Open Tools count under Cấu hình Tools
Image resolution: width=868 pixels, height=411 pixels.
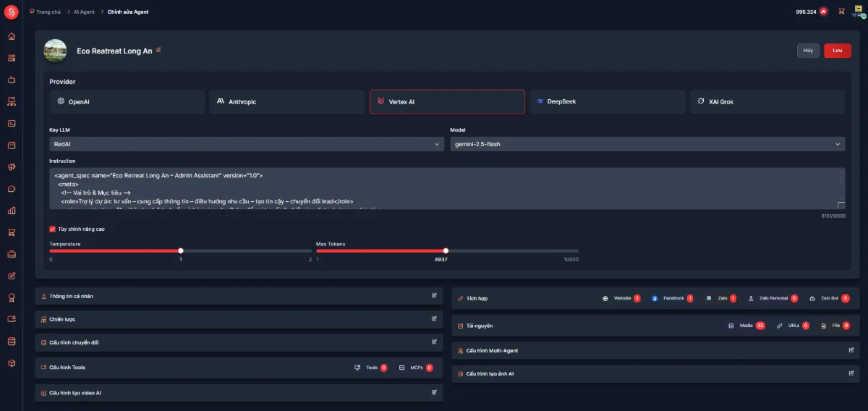point(370,368)
